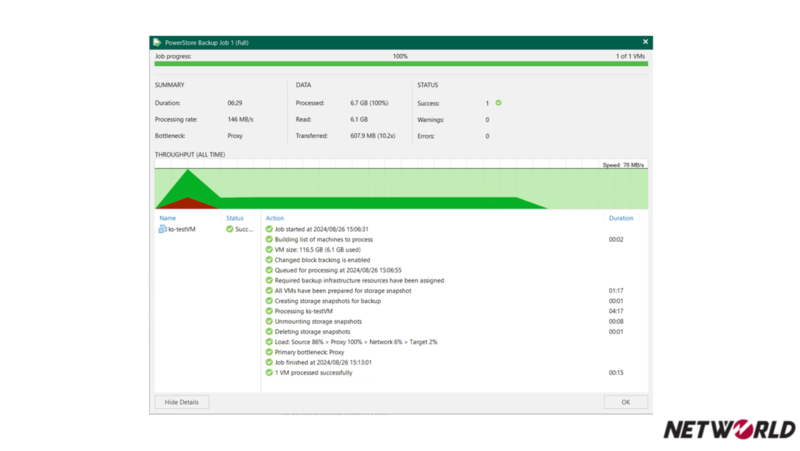
Task: Click the success icon in ks-testVM status
Action: coord(230,229)
